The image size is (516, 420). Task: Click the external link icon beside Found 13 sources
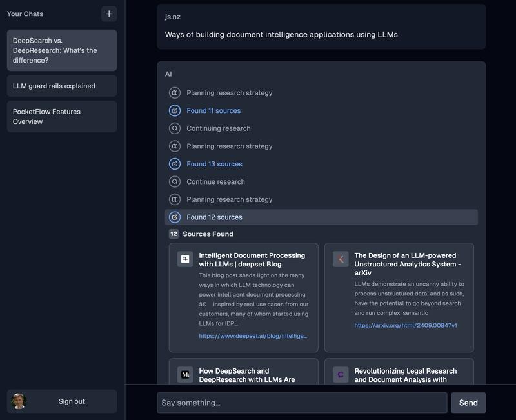pos(175,164)
